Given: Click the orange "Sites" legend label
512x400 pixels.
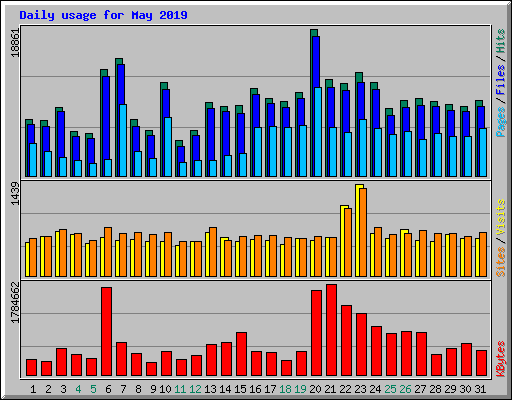Looking at the screenshot, I should (x=500, y=262).
